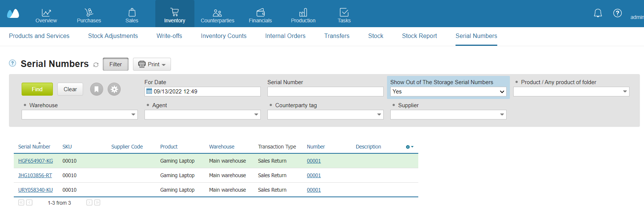Click the For Date input field
644x214 pixels.
tap(203, 92)
